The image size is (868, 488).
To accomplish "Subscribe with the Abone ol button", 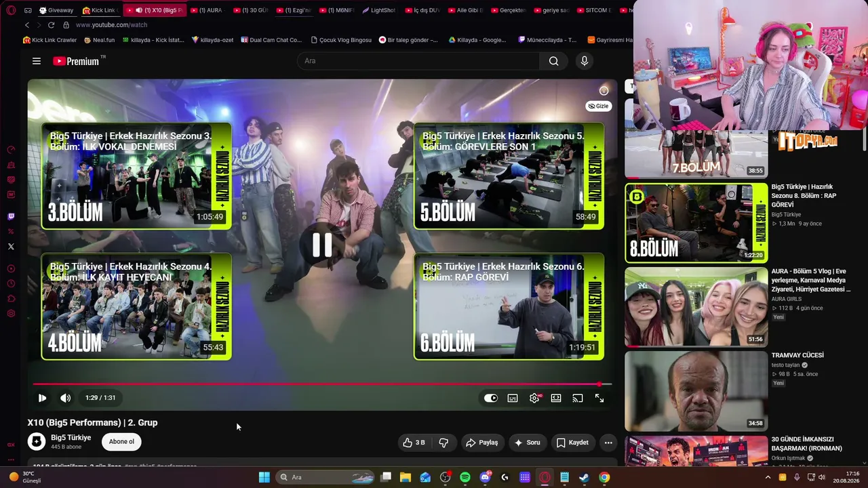I will click(x=122, y=442).
